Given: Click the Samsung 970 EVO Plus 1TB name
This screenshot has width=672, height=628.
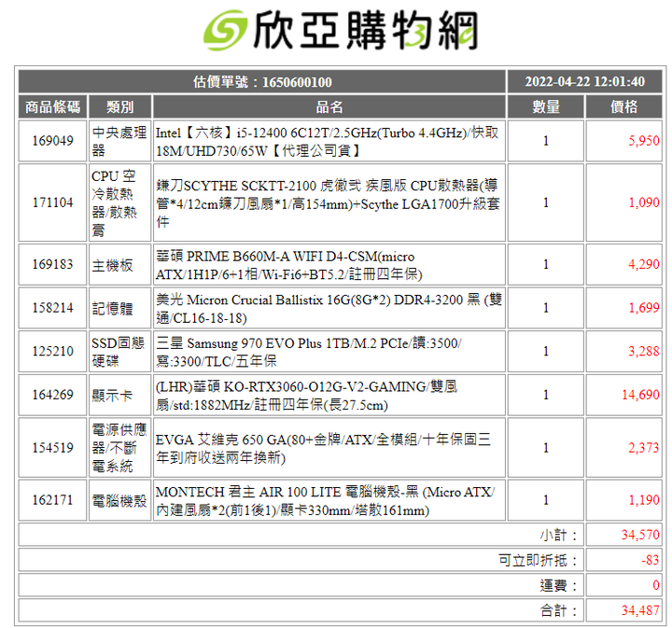Looking at the screenshot, I should pyautogui.click(x=309, y=352).
